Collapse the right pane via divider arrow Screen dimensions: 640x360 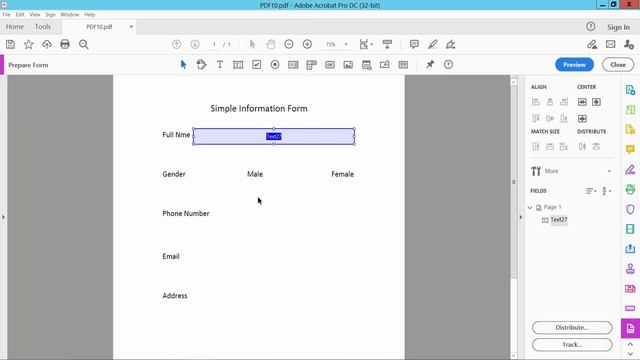pos(520,217)
